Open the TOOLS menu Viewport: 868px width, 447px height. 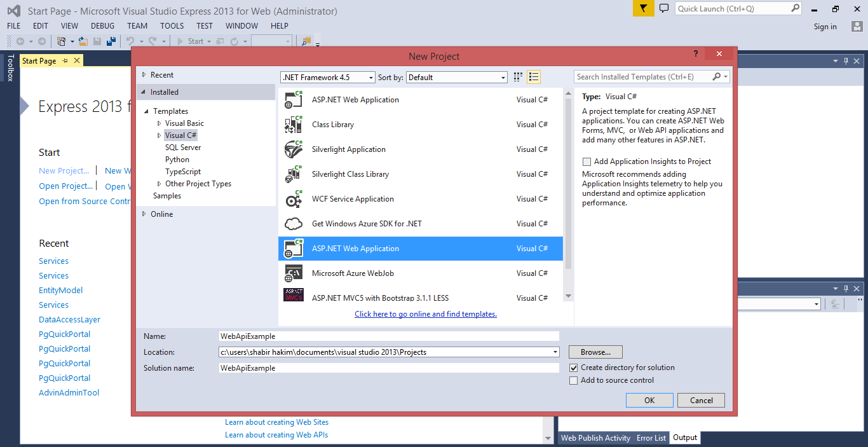click(172, 25)
